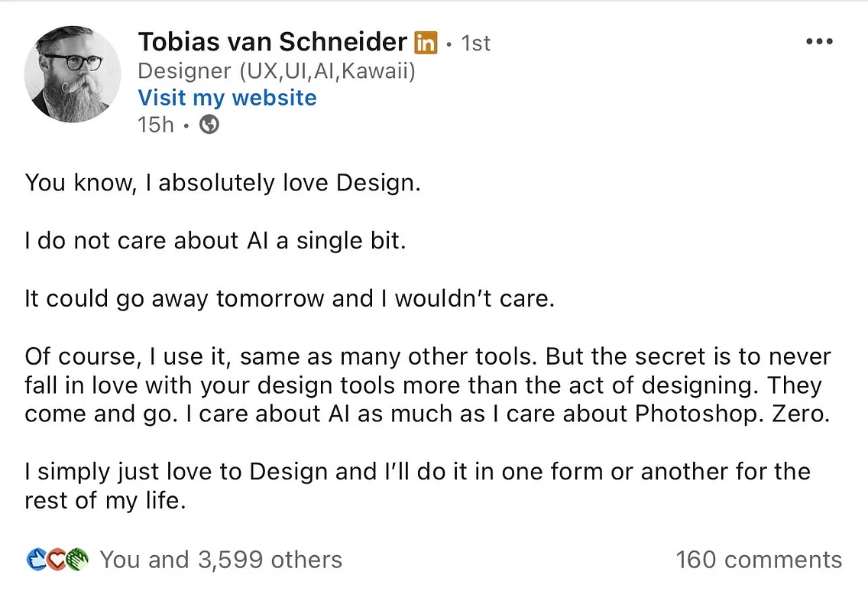Click the Designer (UX,UI,AI,Kawaii) headline
Screen dimensions: 868x601
coord(277,71)
